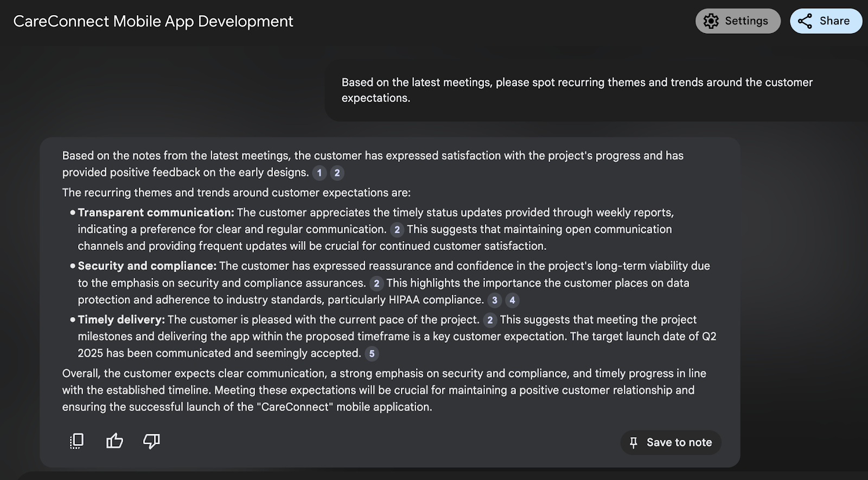Image resolution: width=868 pixels, height=480 pixels.
Task: Open citation 2 in Timely delivery bullet
Action: [x=490, y=320]
